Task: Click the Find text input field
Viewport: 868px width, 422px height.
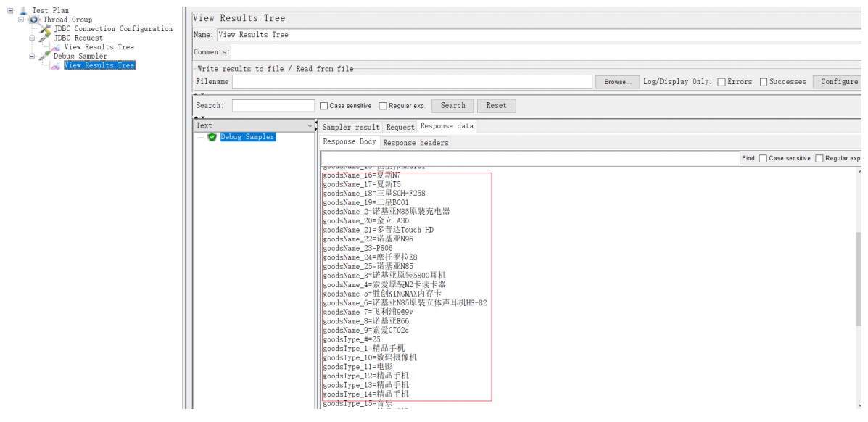Action: 530,158
